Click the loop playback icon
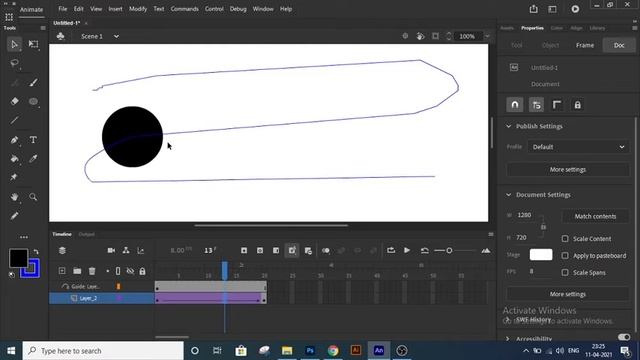The image size is (640, 360). (x=391, y=250)
